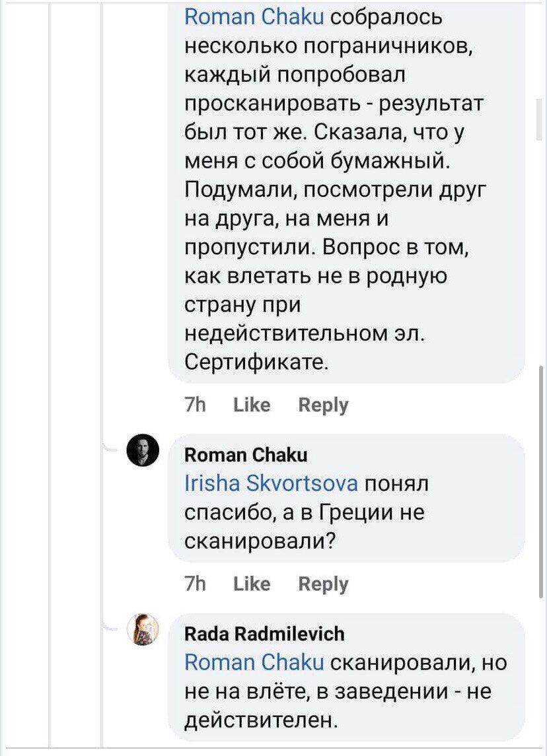Like the first comment about border guards

pyautogui.click(x=251, y=404)
